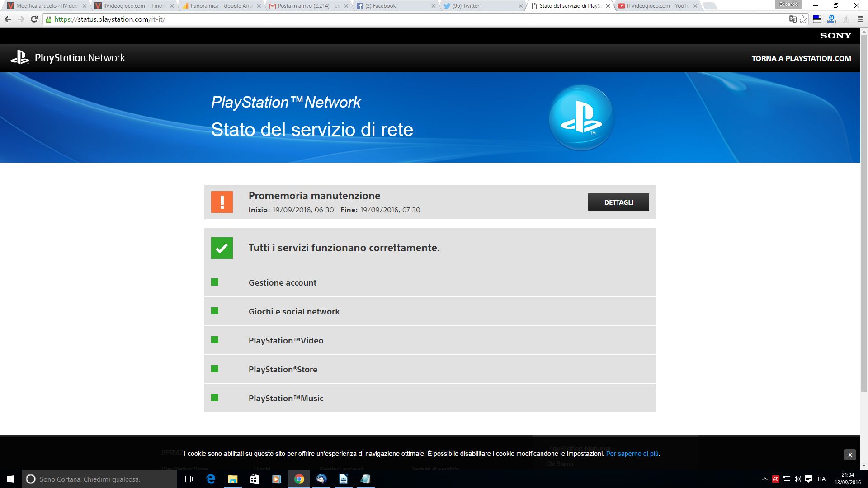Expand hidden system tray icons
868x488 pixels.
(764, 479)
